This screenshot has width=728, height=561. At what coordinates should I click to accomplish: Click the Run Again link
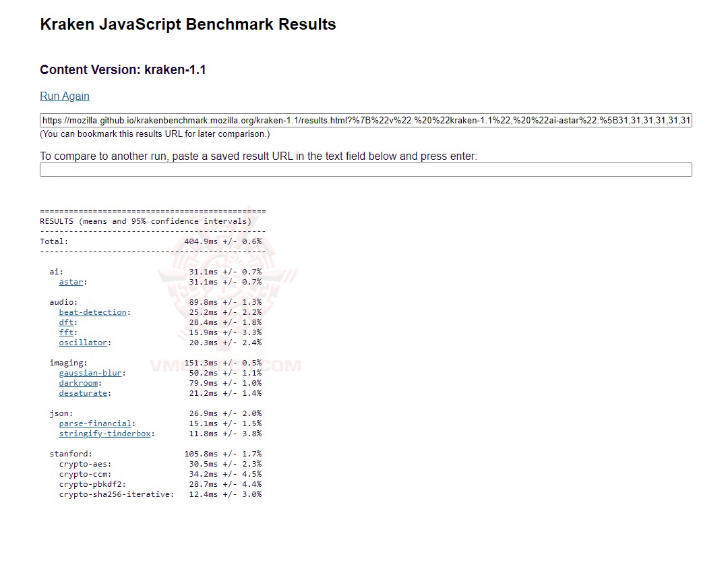65,96
